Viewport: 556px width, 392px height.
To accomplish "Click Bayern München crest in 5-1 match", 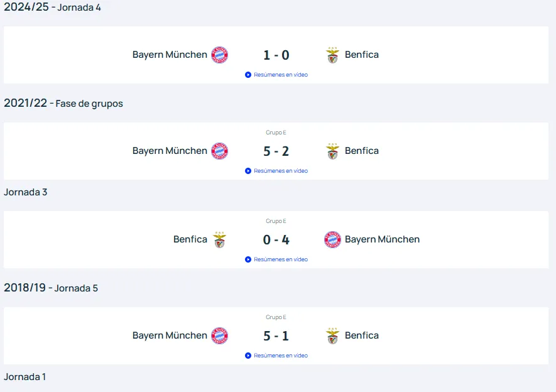I will (x=219, y=335).
